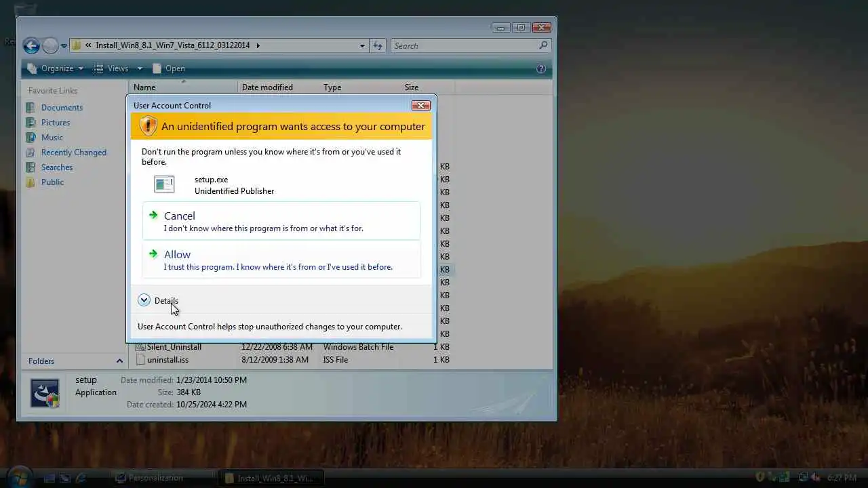The height and width of the screenshot is (488, 868).
Task: Sort files by Size column
Action: (428, 87)
